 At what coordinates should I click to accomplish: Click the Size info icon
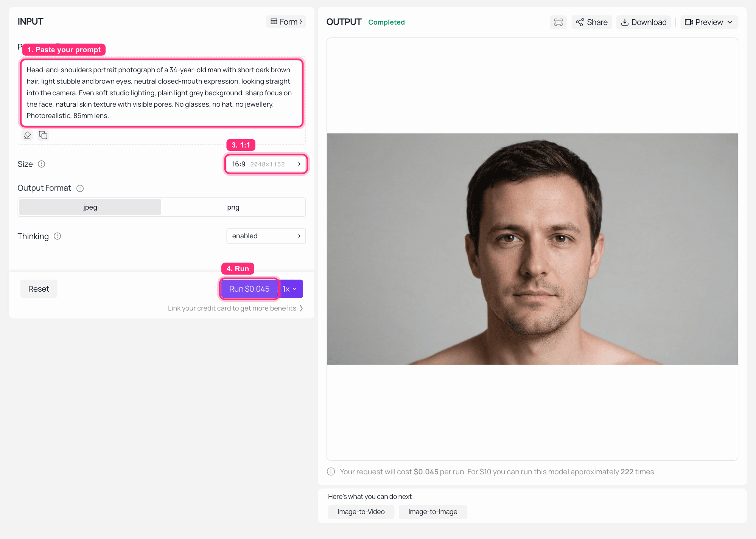pos(42,164)
